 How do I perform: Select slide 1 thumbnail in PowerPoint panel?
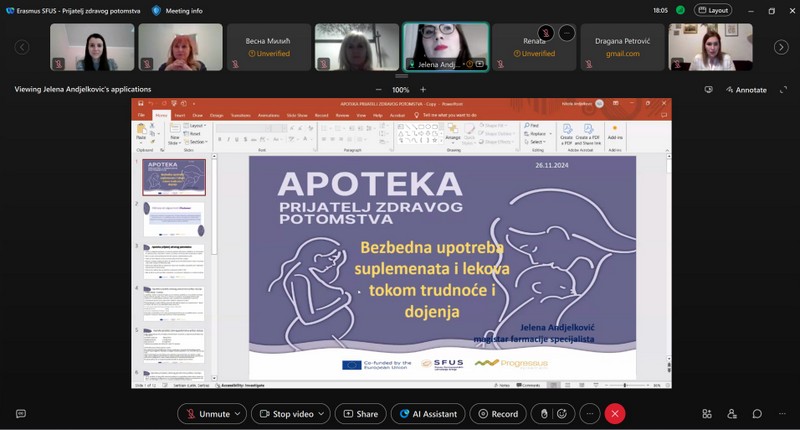(x=174, y=177)
